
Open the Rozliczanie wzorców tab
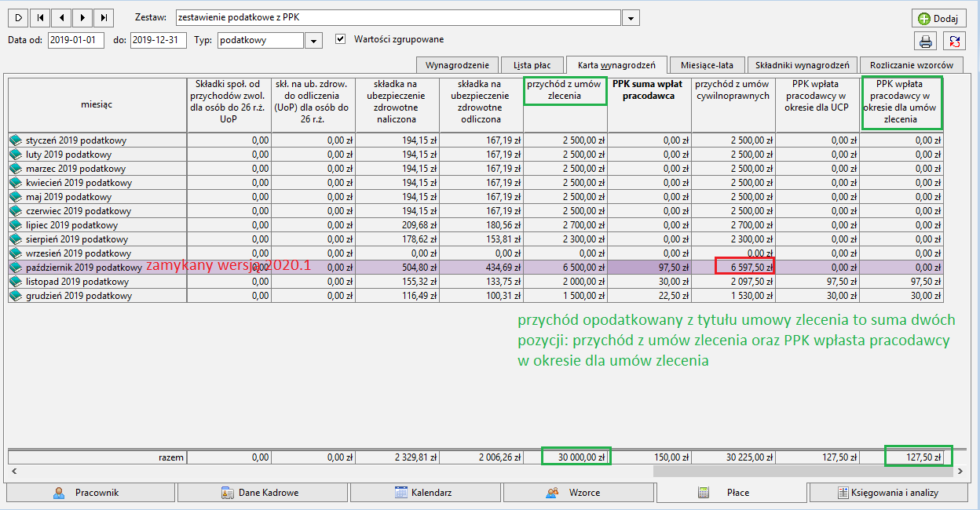coord(912,65)
